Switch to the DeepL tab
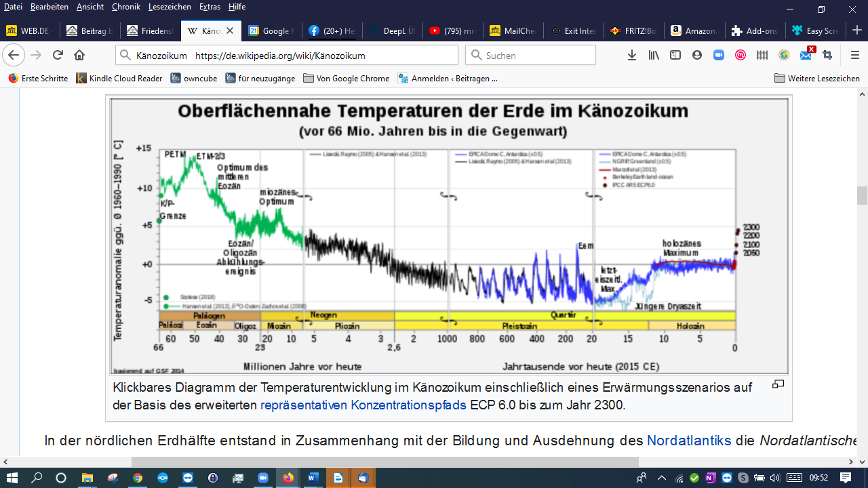The height and width of the screenshot is (488, 868). (x=392, y=31)
